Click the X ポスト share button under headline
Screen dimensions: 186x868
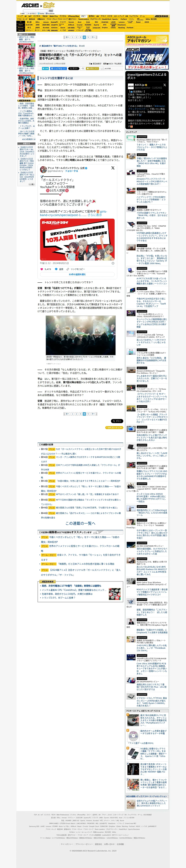click(x=73, y=68)
